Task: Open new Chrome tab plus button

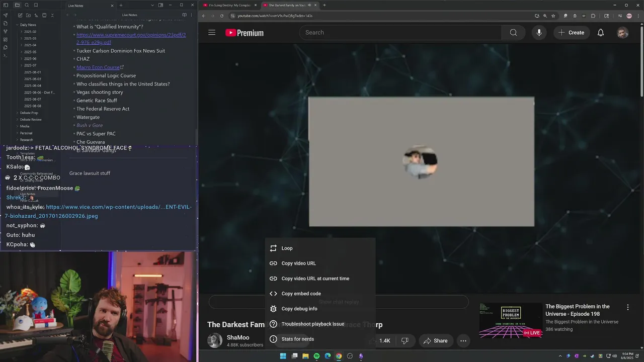Action: [324, 5]
